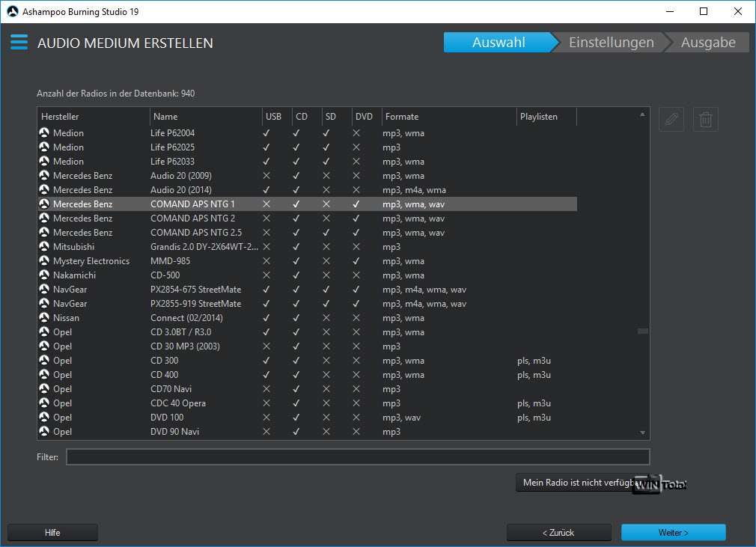This screenshot has width=756, height=547.
Task: Sort by the USB column header
Action: click(x=277, y=117)
